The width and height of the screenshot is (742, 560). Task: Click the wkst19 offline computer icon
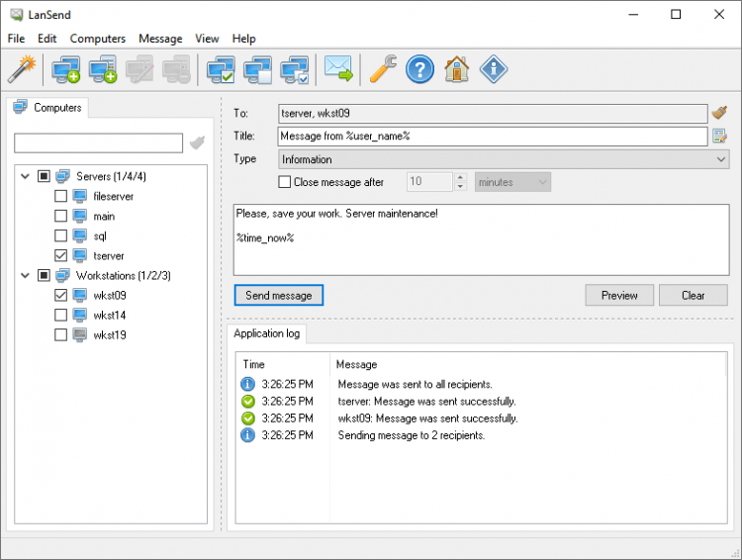pyautogui.click(x=79, y=334)
